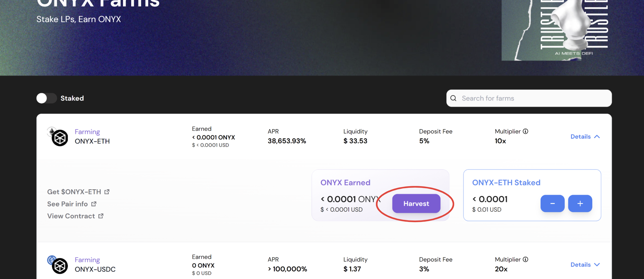Expand ONYX-USDC farm Details
This screenshot has height=279, width=644.
pyautogui.click(x=585, y=265)
